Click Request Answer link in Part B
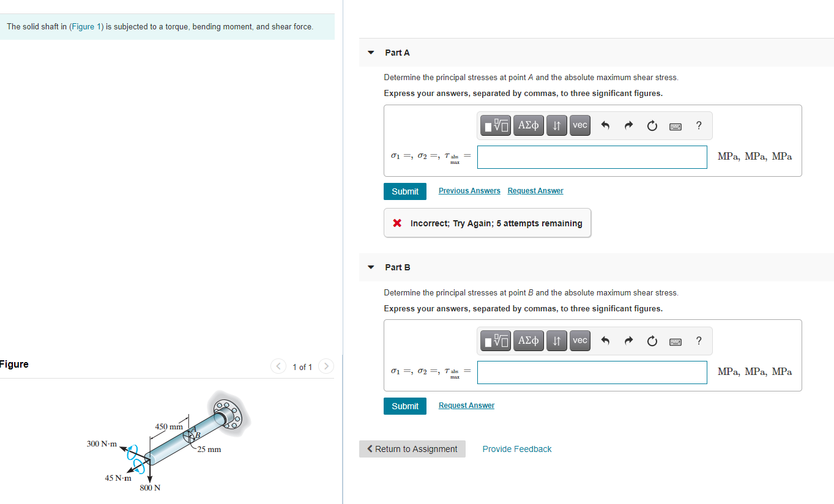 click(x=466, y=406)
